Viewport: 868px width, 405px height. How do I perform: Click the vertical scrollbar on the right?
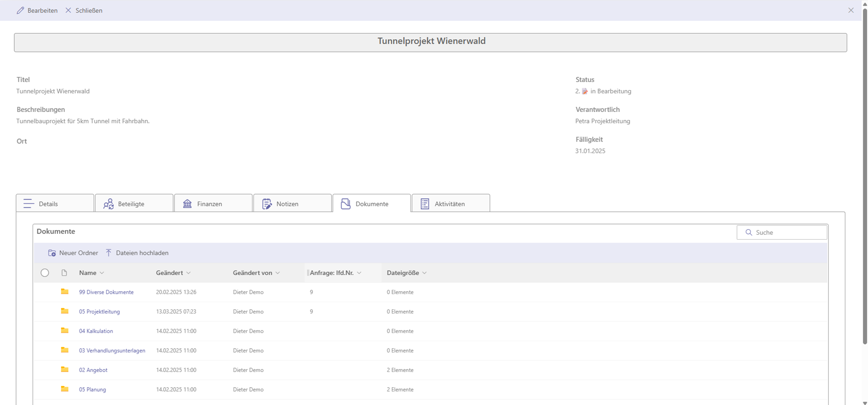[x=865, y=174]
